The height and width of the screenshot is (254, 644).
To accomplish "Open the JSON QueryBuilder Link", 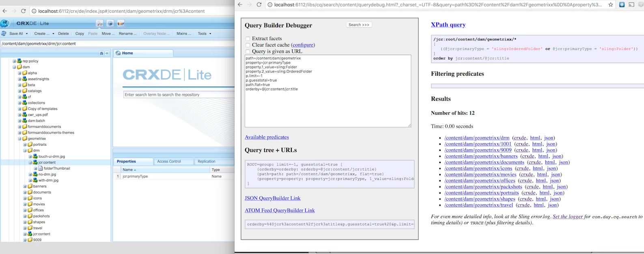I will 273,198.
